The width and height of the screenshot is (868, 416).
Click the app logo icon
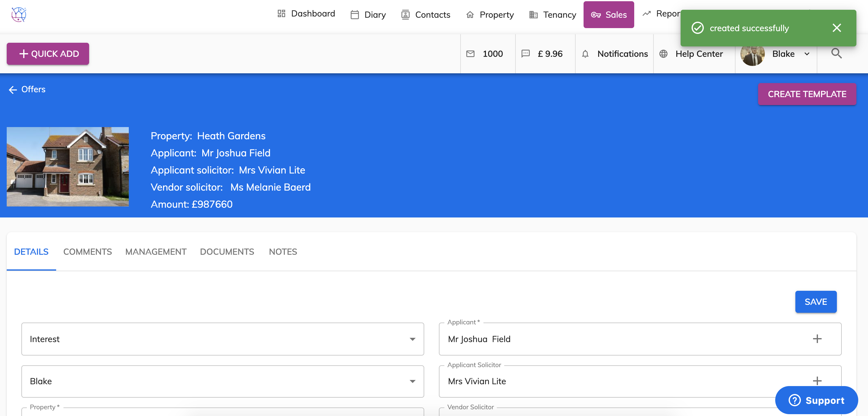pyautogui.click(x=19, y=14)
